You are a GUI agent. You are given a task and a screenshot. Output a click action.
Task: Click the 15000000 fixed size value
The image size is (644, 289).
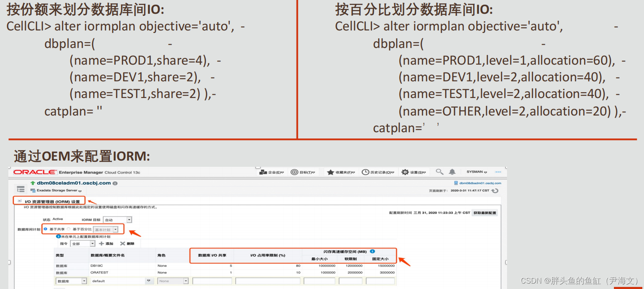[386, 266]
